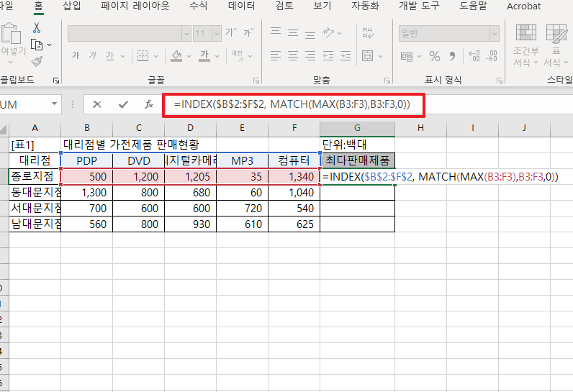
Task: Open Insert Function fx dialog
Action: click(149, 105)
